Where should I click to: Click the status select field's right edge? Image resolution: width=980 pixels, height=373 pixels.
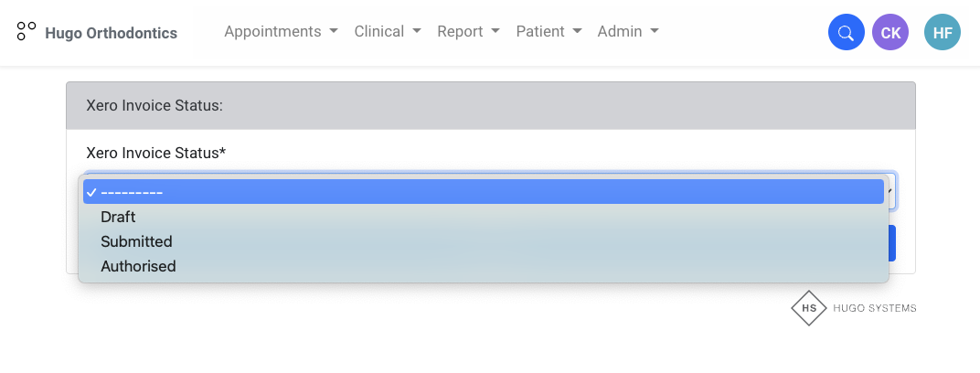coord(892,192)
